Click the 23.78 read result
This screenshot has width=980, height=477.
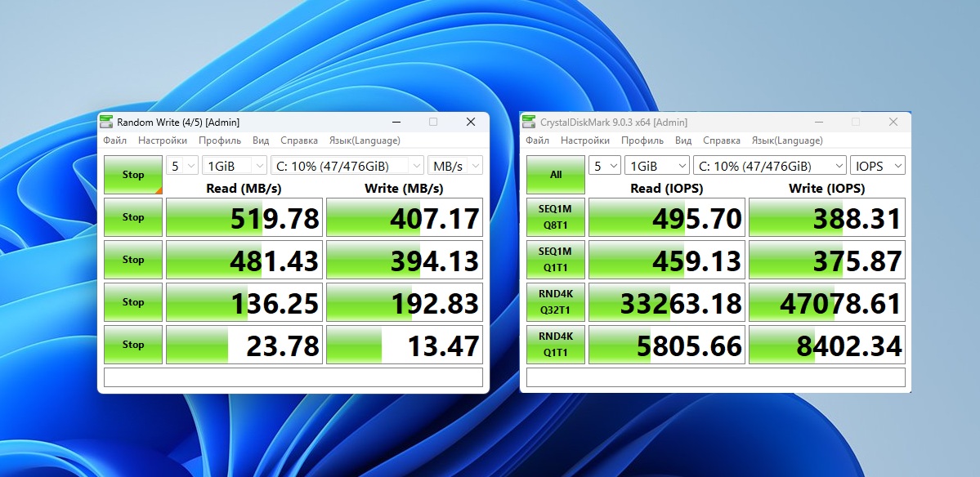coord(244,345)
